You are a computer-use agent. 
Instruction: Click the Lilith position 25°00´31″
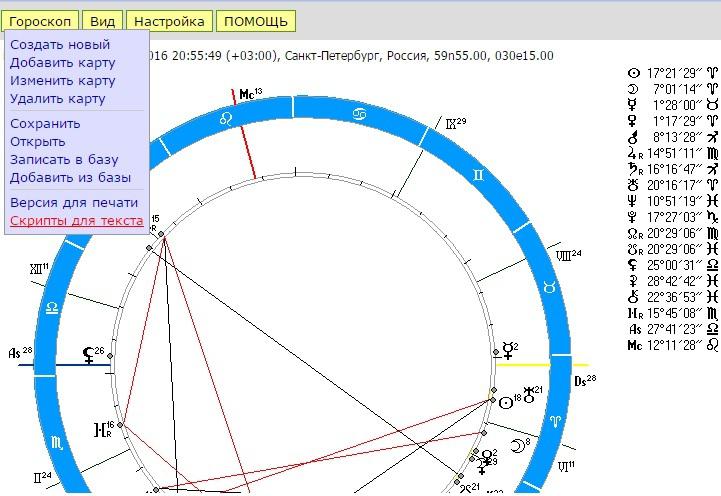(675, 265)
